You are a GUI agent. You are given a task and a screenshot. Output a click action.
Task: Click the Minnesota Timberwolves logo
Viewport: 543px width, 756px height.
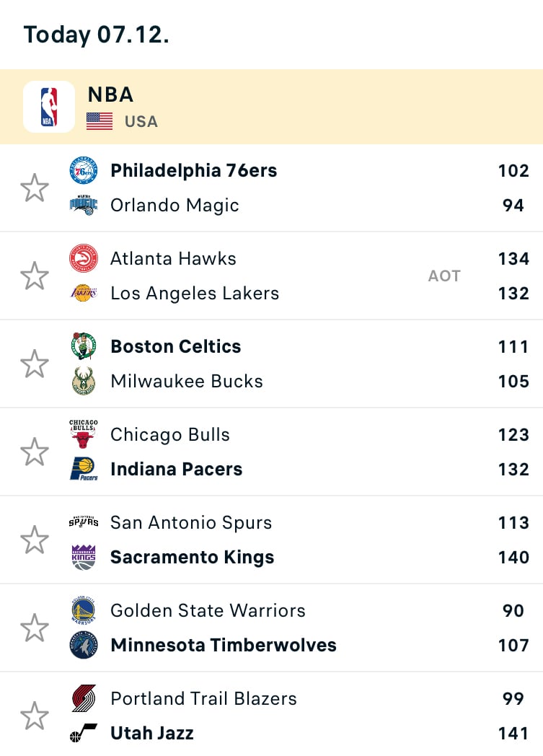[x=84, y=645]
